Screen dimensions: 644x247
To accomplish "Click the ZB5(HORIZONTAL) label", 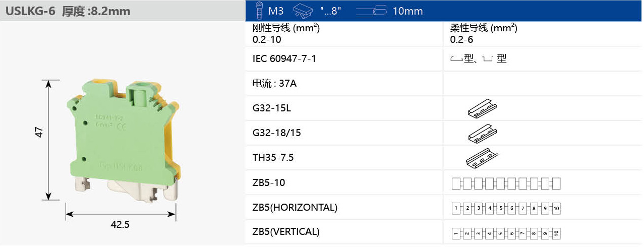I will 295,207.
